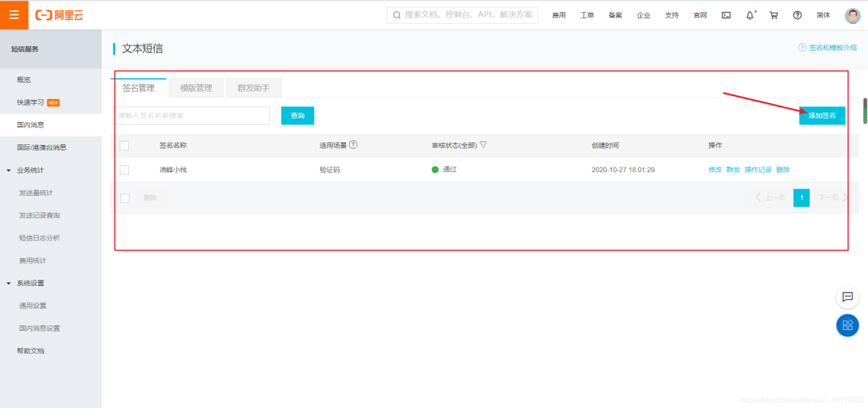Click the search magnifier icon
Image resolution: width=868 pixels, height=408 pixels.
click(397, 15)
